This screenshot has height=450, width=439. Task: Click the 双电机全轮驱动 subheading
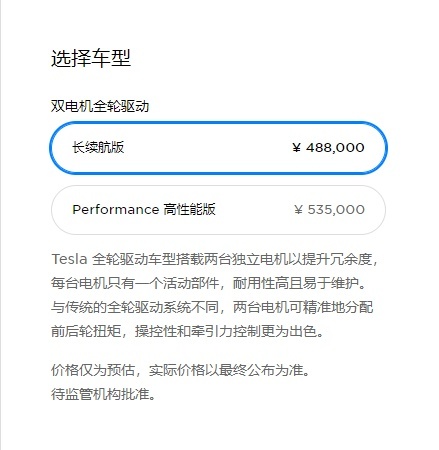(x=100, y=106)
